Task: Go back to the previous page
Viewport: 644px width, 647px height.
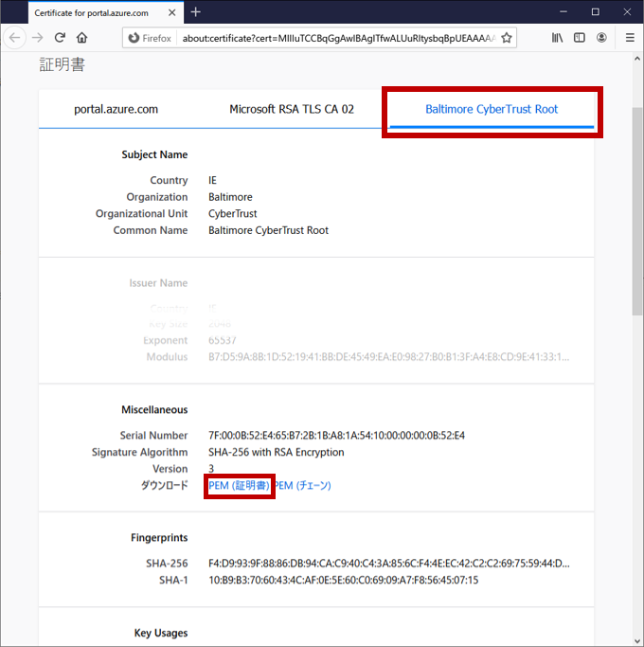Action: click(15, 38)
